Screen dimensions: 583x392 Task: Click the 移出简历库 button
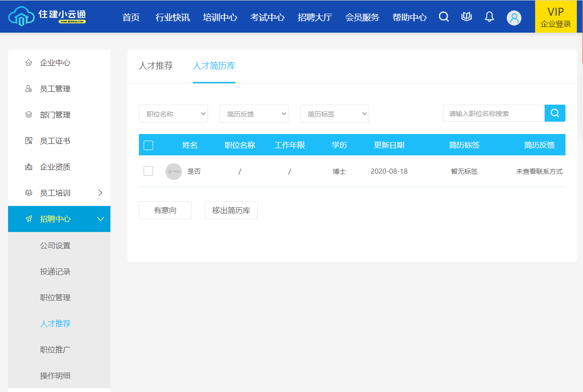(231, 210)
